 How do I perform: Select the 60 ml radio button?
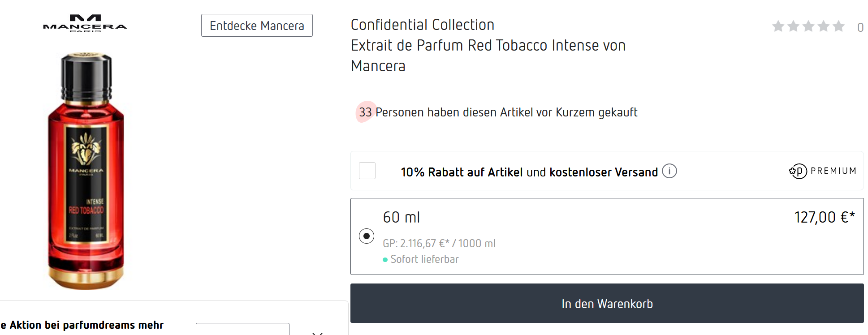tap(367, 236)
